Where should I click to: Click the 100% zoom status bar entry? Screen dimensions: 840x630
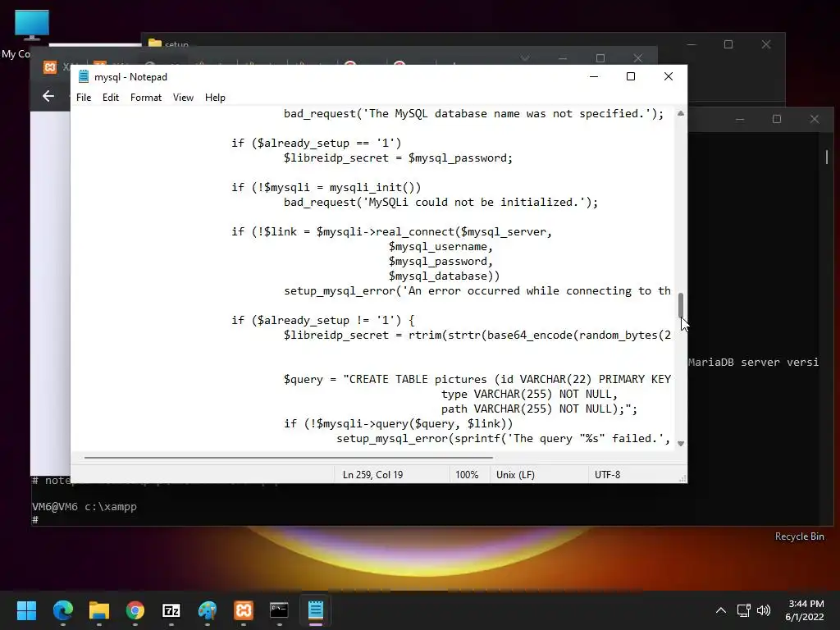coord(467,475)
